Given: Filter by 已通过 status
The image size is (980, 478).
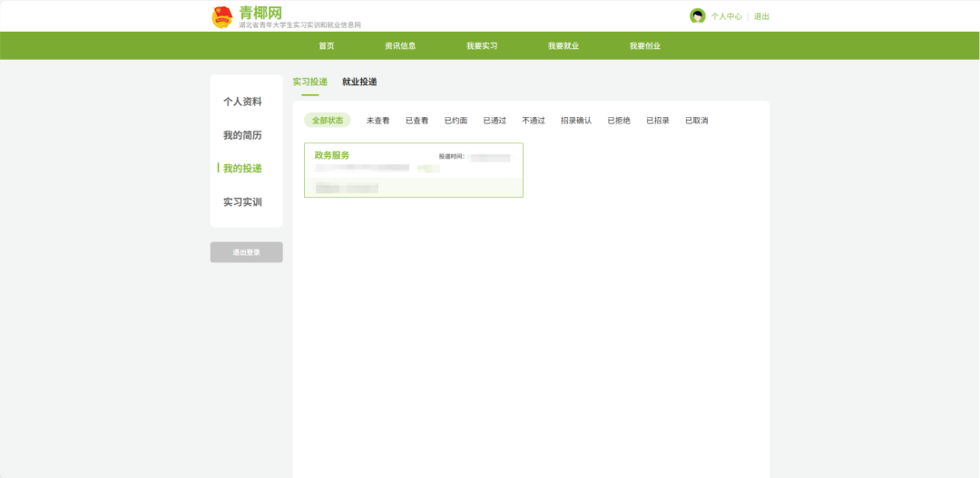Looking at the screenshot, I should [x=495, y=121].
